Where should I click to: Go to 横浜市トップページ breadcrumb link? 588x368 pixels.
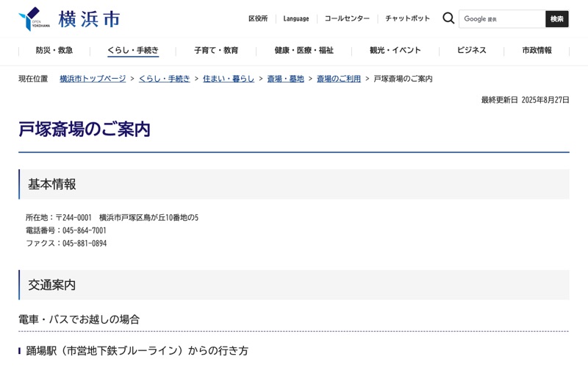(x=93, y=79)
